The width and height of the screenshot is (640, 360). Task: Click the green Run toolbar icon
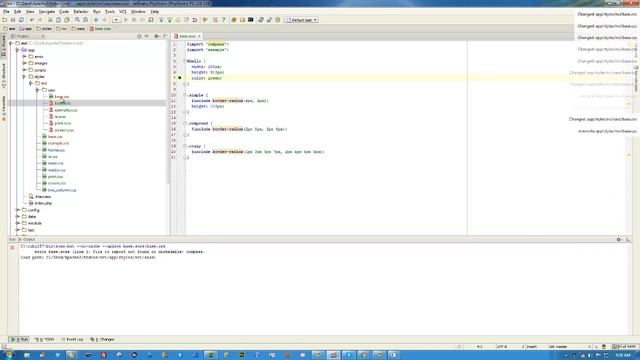[126, 20]
